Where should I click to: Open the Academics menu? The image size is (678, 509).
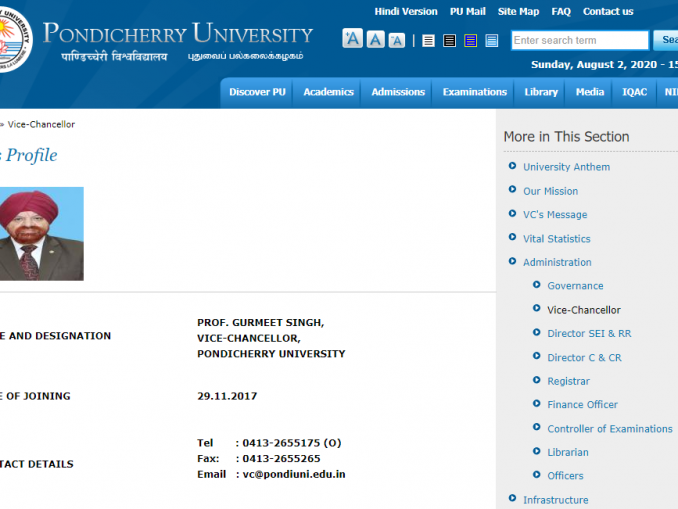click(328, 92)
